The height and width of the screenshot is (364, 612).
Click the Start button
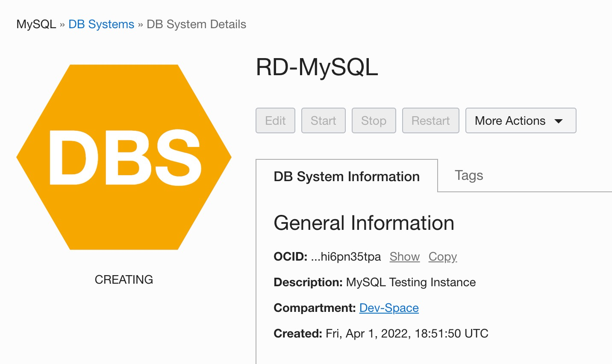pyautogui.click(x=323, y=120)
